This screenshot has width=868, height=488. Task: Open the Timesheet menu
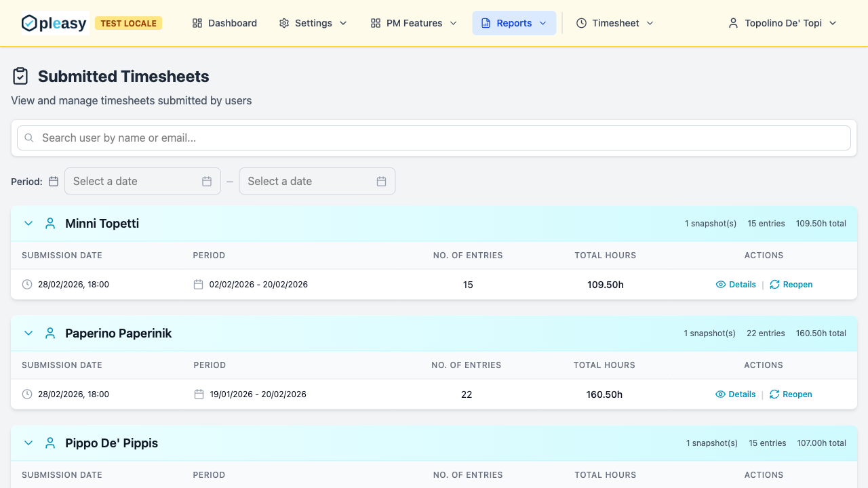615,23
